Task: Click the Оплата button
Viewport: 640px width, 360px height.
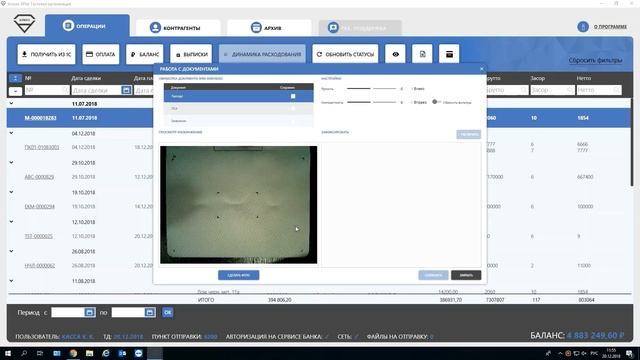Action: click(x=101, y=54)
